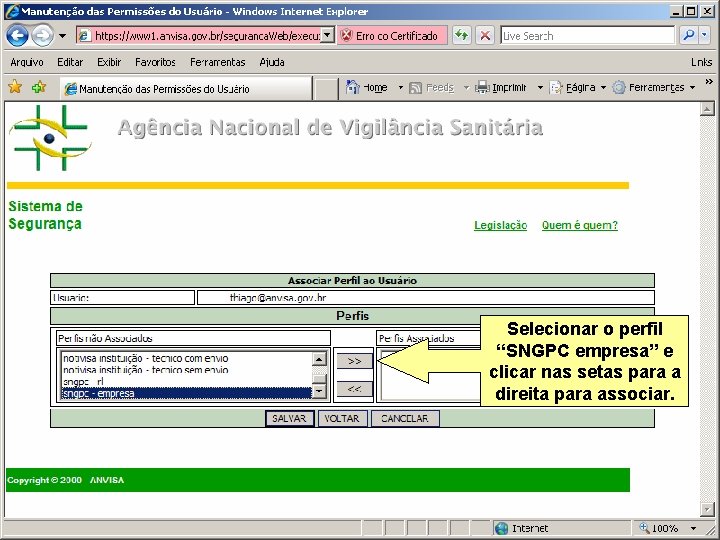Open the Exibir menu

(x=109, y=62)
